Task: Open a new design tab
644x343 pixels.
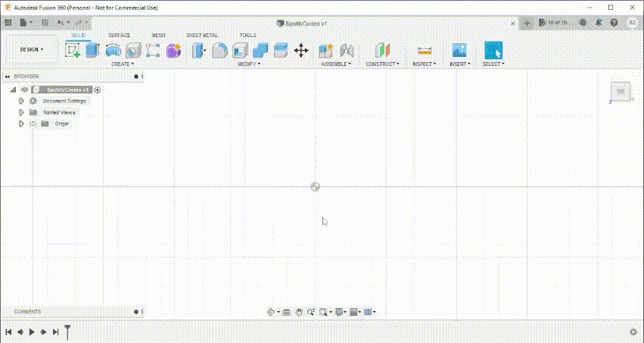Action: 527,23
